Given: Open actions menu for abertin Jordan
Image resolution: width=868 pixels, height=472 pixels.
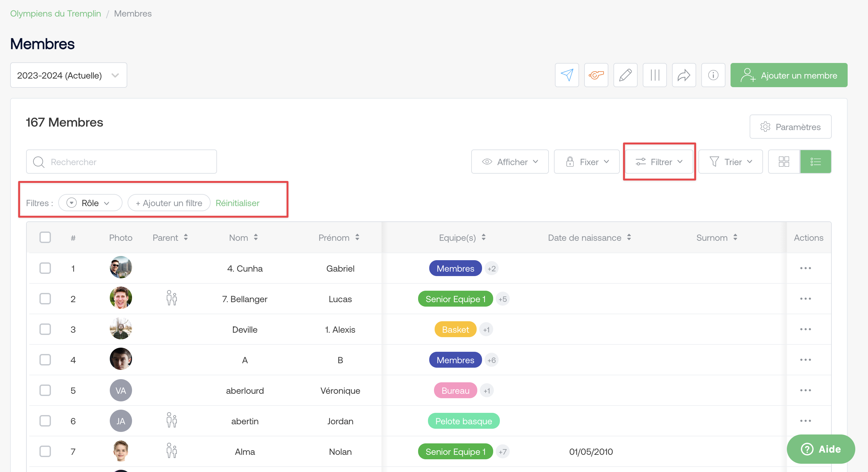Looking at the screenshot, I should [x=805, y=421].
